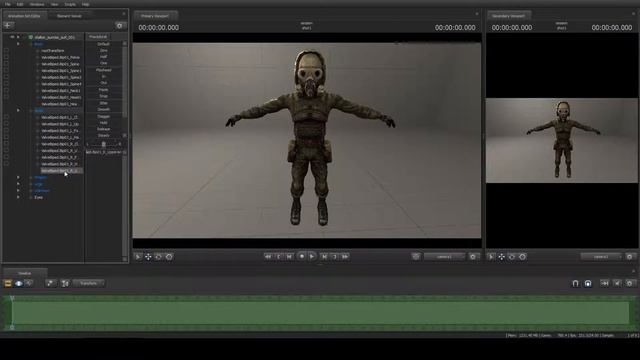Choose the screen manipulator tool in primary viewport
The height and width of the screenshot is (360, 640).
(169, 257)
